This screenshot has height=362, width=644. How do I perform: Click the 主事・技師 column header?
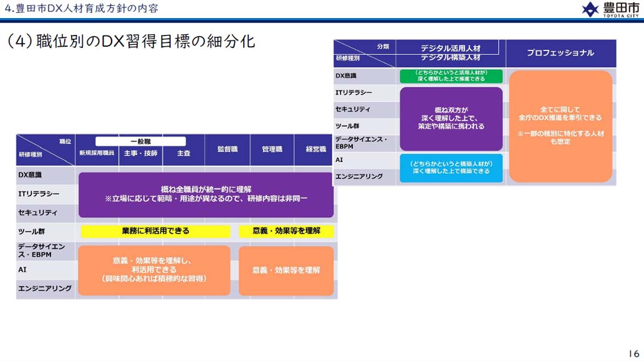[x=140, y=153]
